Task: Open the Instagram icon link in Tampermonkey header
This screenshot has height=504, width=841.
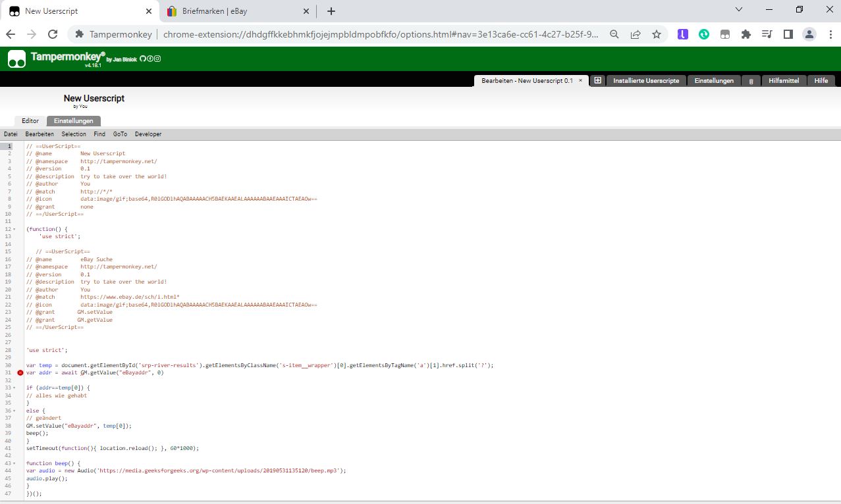Action: pos(157,59)
